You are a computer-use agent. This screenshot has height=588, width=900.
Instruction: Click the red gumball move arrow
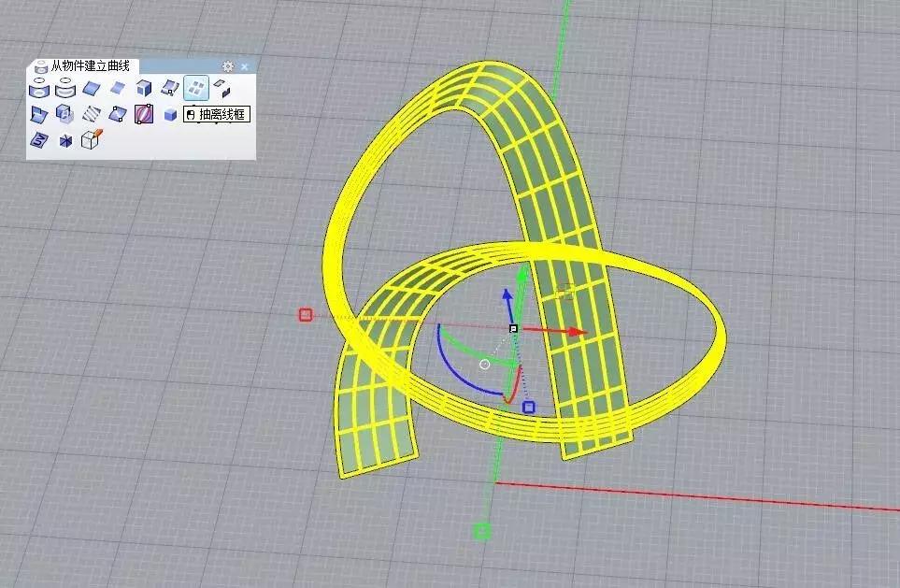pos(554,331)
